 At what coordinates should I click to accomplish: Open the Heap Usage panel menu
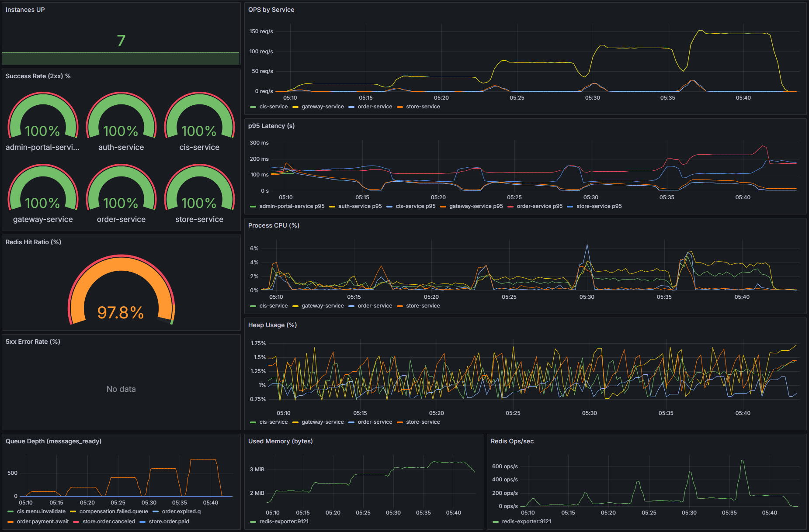[x=272, y=325]
